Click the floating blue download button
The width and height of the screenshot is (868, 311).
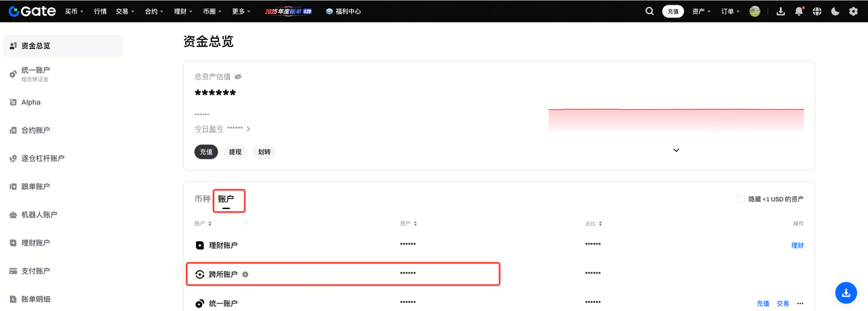pyautogui.click(x=846, y=293)
